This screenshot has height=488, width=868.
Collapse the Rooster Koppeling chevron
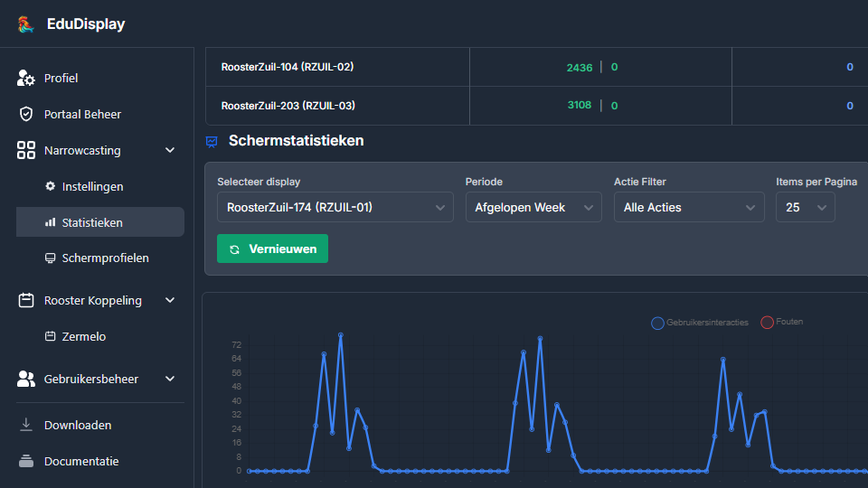coord(170,300)
